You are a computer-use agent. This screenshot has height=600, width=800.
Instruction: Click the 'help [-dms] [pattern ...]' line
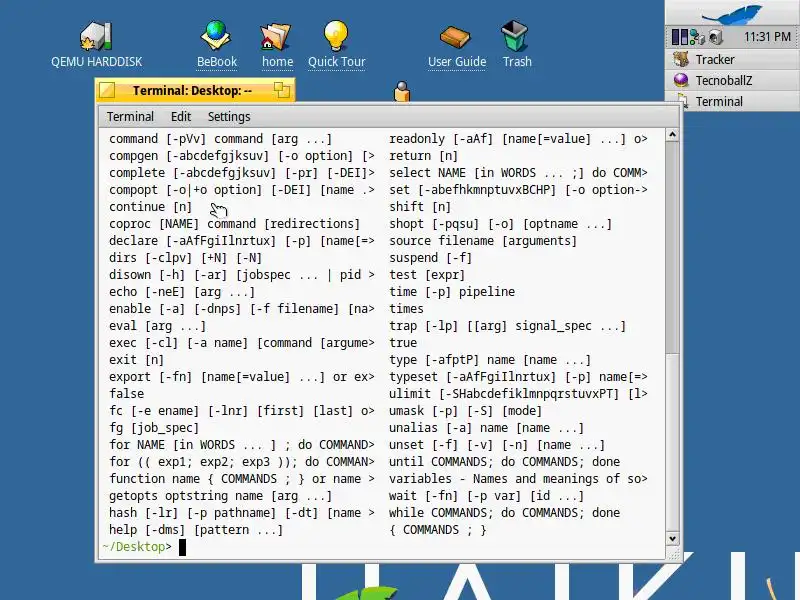195,530
